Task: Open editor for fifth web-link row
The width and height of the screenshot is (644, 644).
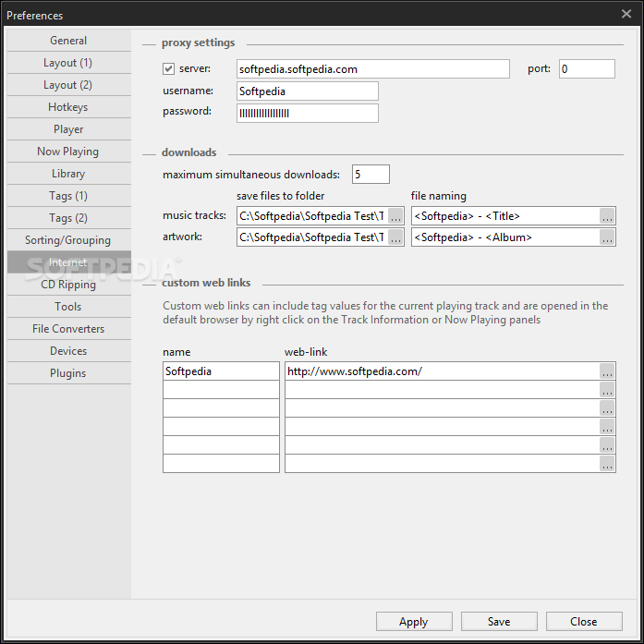Action: pyautogui.click(x=607, y=444)
